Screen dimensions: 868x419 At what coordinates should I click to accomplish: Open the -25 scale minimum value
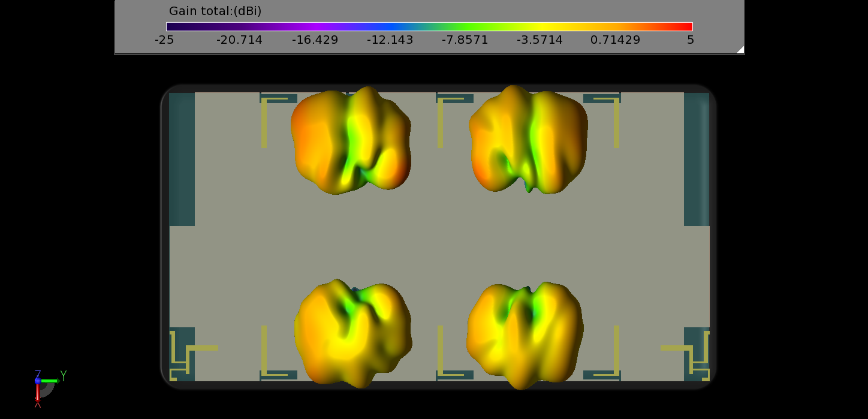pos(164,40)
